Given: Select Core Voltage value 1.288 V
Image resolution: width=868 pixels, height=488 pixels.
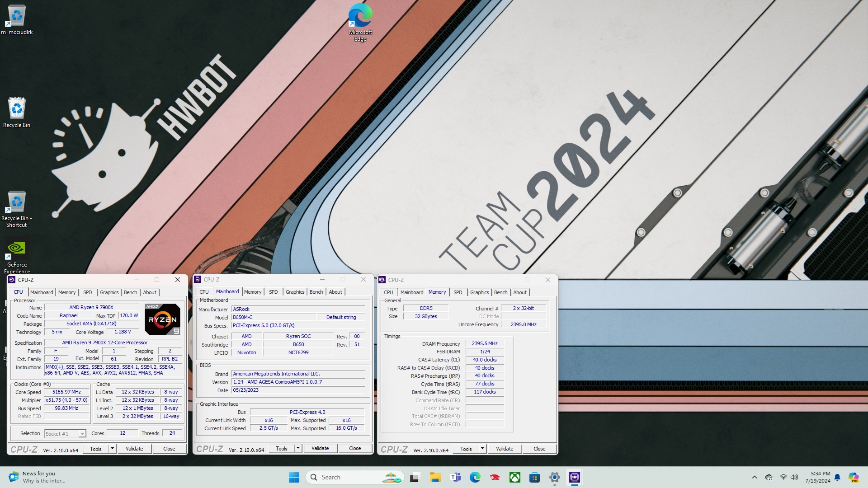Looking at the screenshot, I should tap(123, 332).
